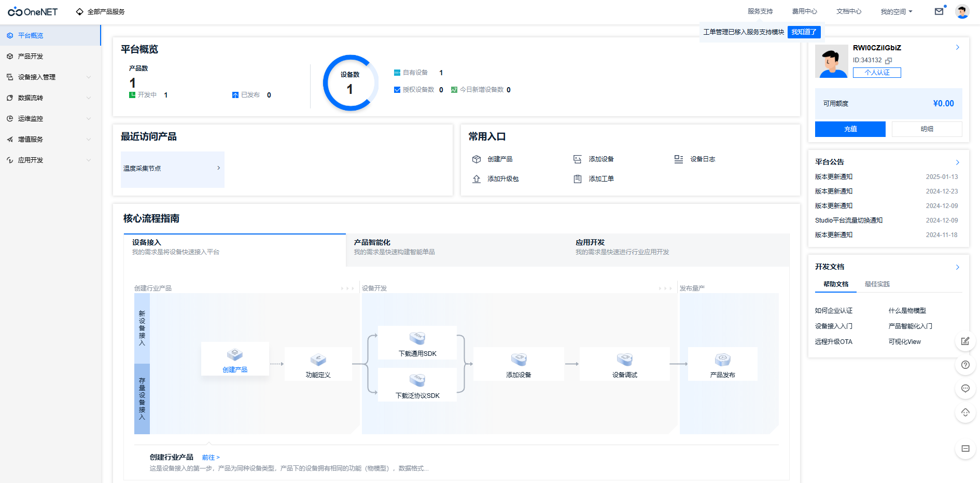The width and height of the screenshot is (980, 483).
Task: Dismiss notice with 我知道了 button
Action: pos(804,32)
